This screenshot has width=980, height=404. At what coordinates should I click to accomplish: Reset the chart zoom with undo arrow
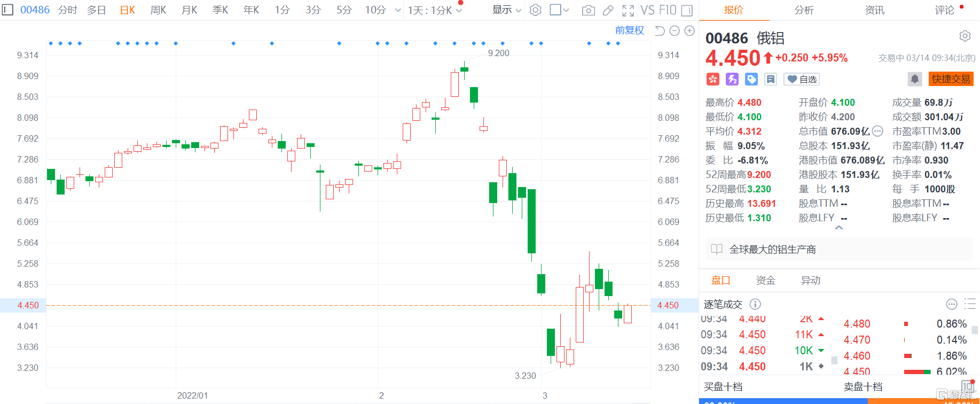(660, 30)
